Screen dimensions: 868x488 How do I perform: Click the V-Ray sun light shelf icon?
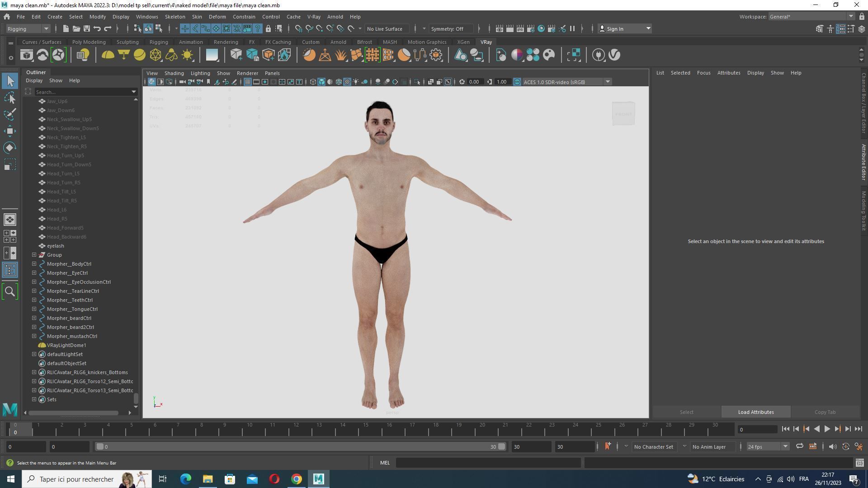[187, 55]
